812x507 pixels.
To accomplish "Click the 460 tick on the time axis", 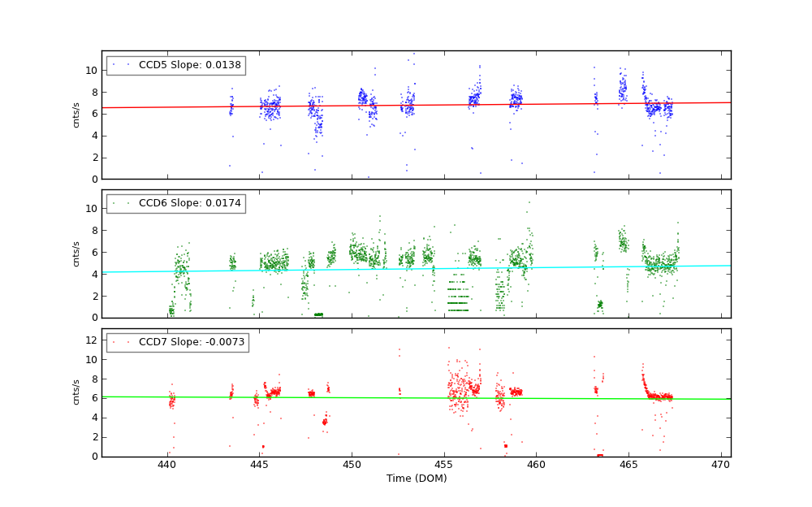I will (x=536, y=465).
